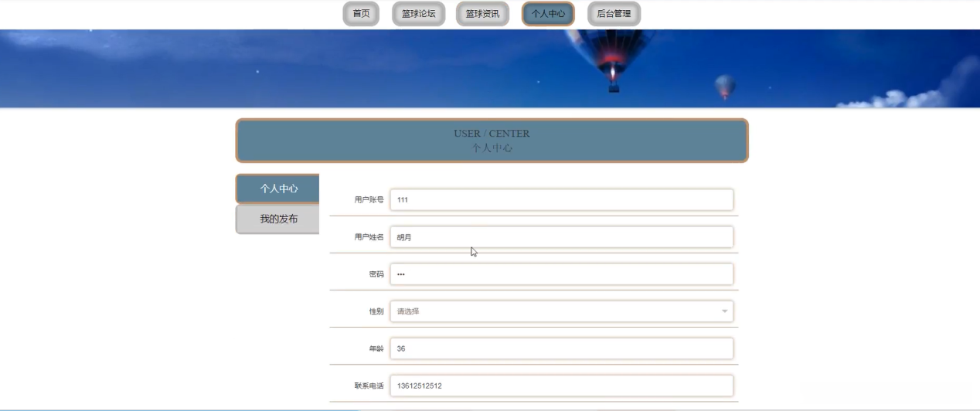980x411 pixels.
Task: Click the dropdown arrow in the 性别 field
Action: click(724, 311)
